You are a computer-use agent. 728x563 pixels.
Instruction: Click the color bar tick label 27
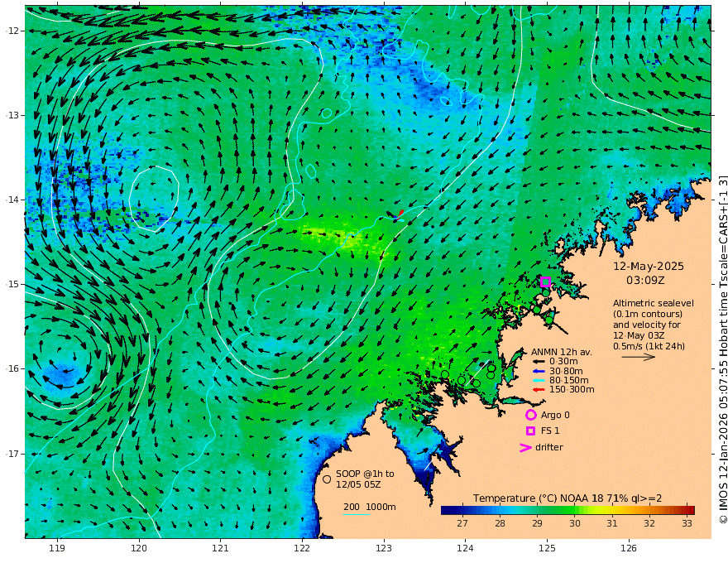462,523
